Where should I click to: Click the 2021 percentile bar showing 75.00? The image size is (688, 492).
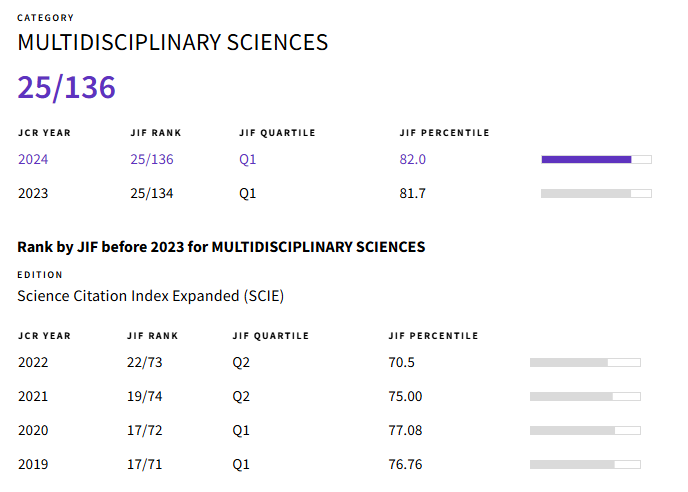585,396
